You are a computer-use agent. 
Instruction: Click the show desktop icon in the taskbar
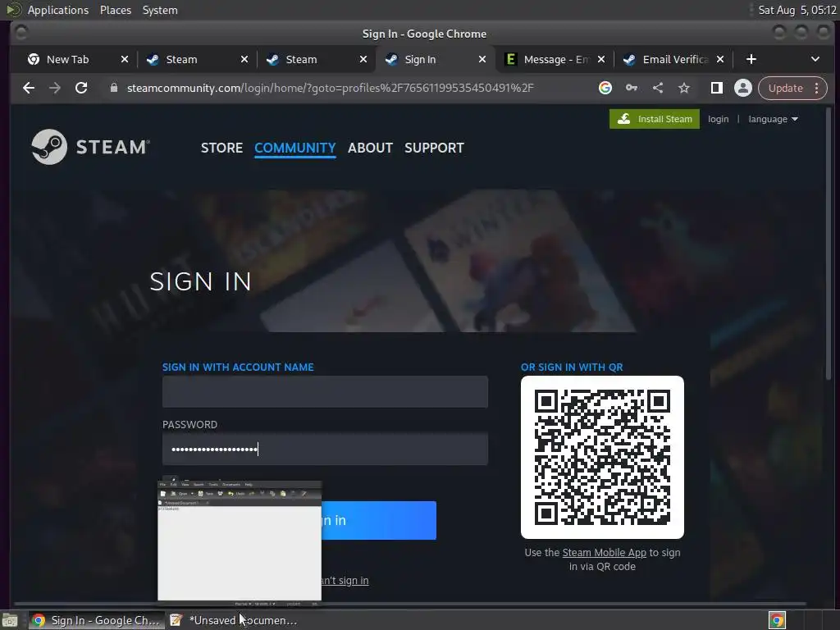(x=10, y=620)
